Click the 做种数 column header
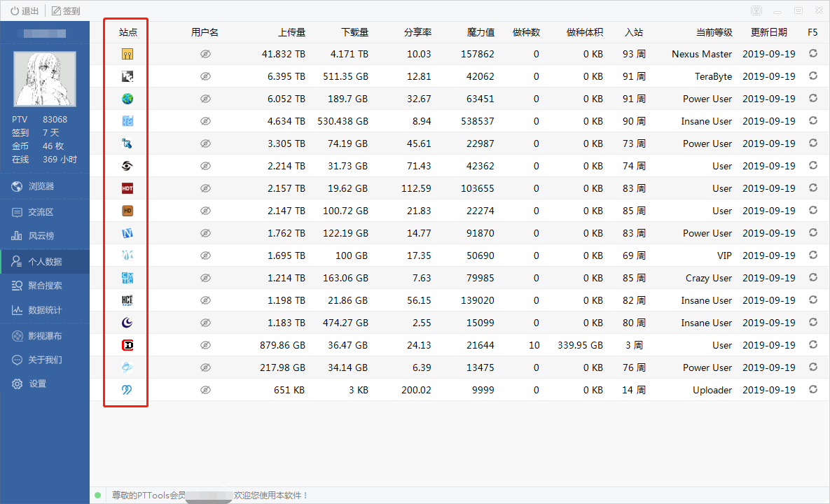 point(526,32)
